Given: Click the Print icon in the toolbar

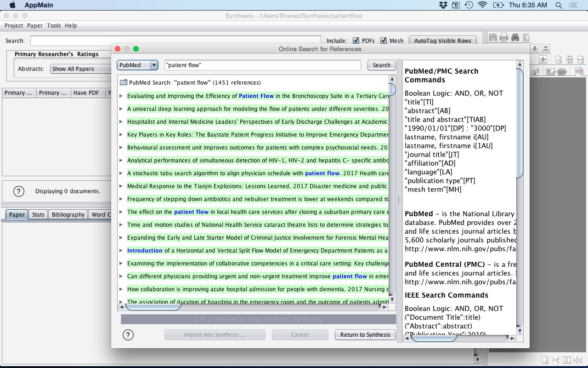Looking at the screenshot, I should pyautogui.click(x=504, y=38).
